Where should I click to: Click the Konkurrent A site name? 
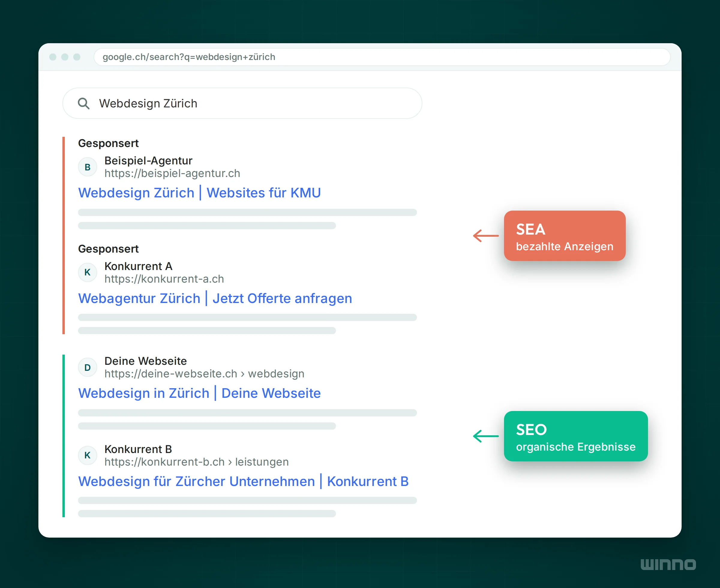click(139, 266)
